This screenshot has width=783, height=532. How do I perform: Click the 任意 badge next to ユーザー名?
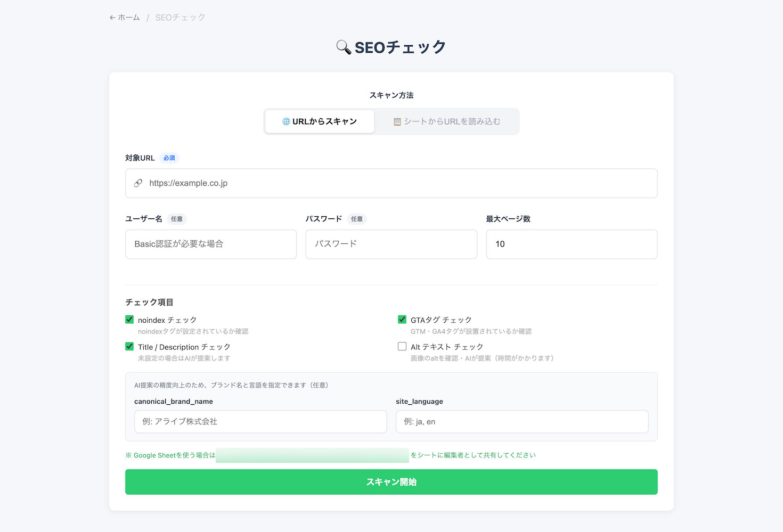coord(177,219)
